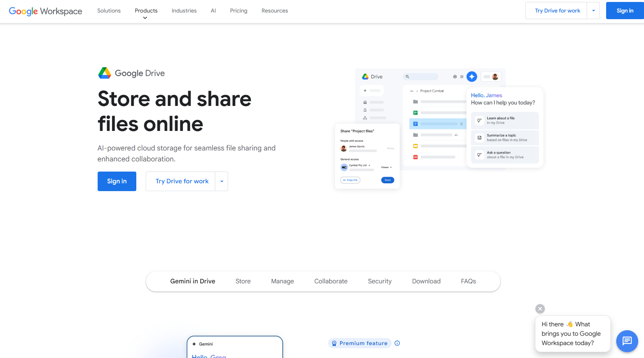Select the Security tab
Image resolution: width=644 pixels, height=358 pixels.
pos(380,281)
